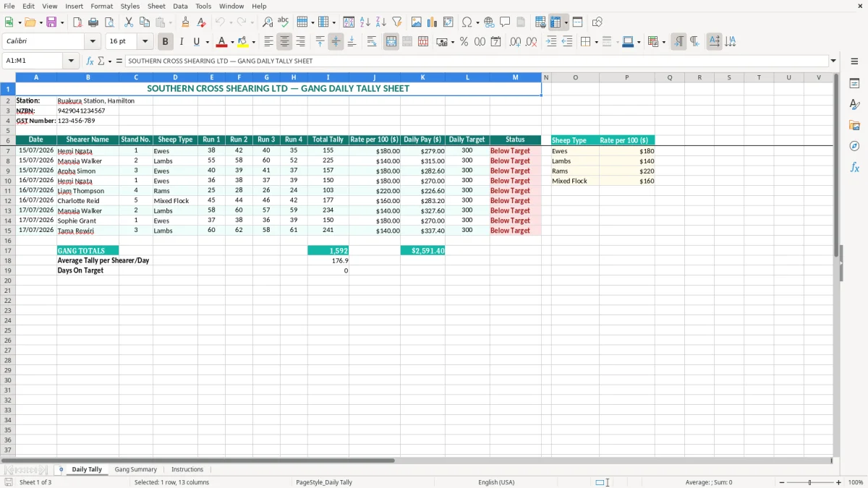Viewport: 868px width, 488px height.
Task: Open Headers and Footers
Action: coord(522,22)
